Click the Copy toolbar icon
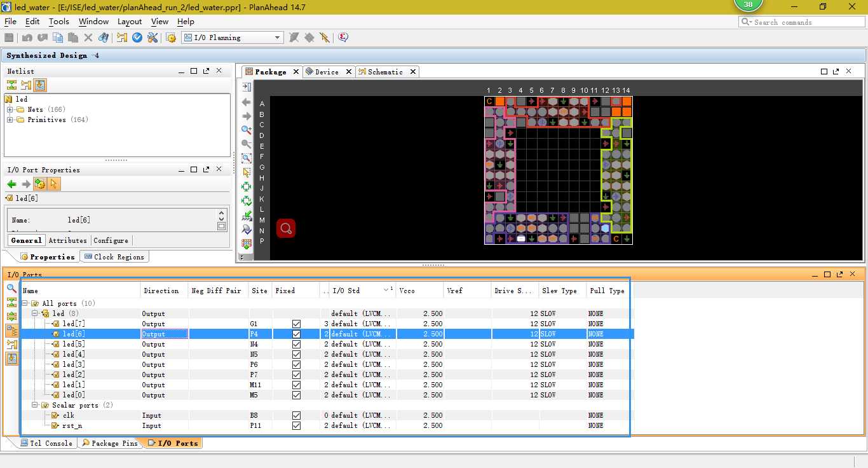 click(58, 38)
